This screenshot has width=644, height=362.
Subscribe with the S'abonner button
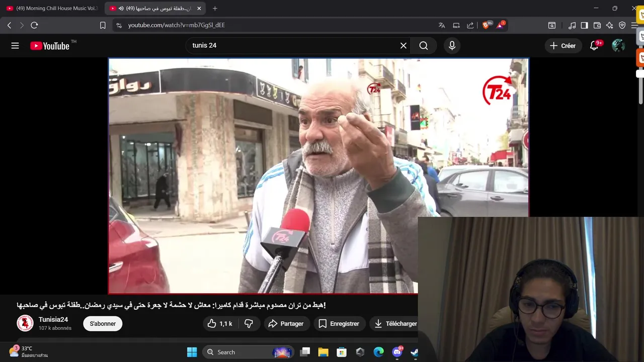tap(103, 324)
